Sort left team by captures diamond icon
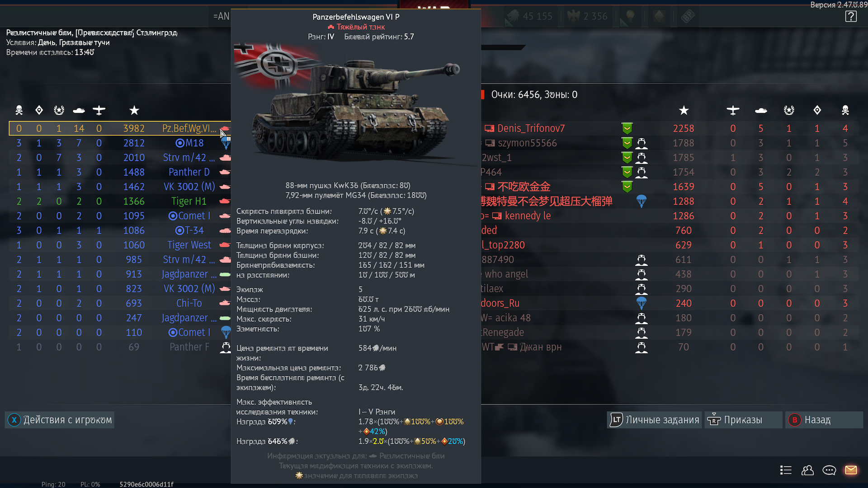The height and width of the screenshot is (488, 868). pyautogui.click(x=39, y=110)
